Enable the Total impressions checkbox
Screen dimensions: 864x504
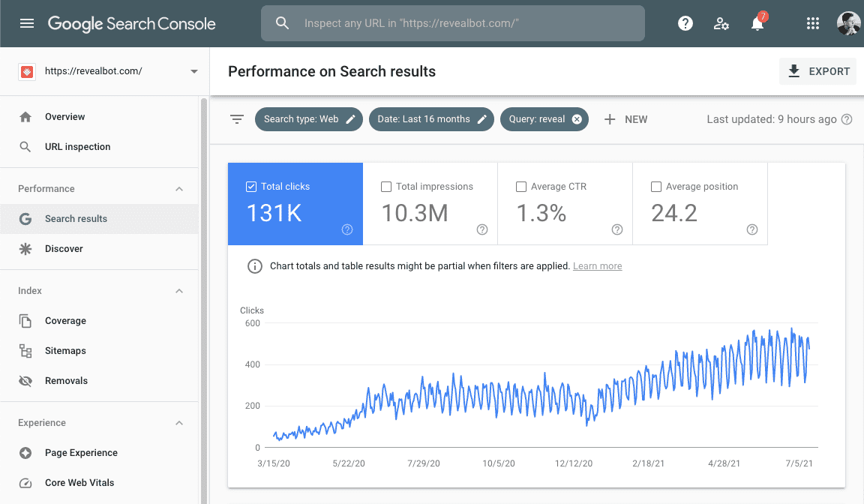point(386,187)
